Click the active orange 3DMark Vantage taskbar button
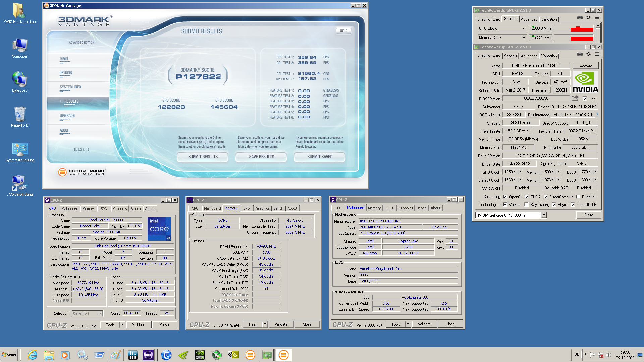This screenshot has width=644, height=362. (283, 355)
